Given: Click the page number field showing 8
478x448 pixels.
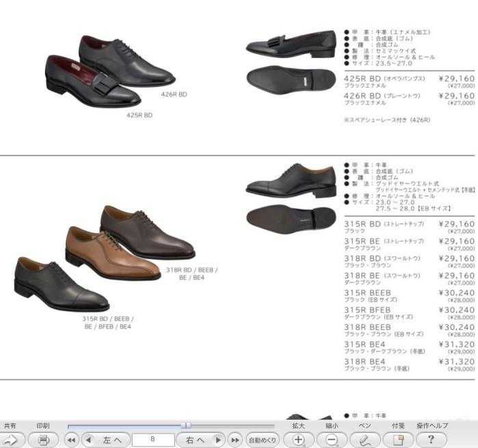Looking at the screenshot, I should [x=152, y=440].
